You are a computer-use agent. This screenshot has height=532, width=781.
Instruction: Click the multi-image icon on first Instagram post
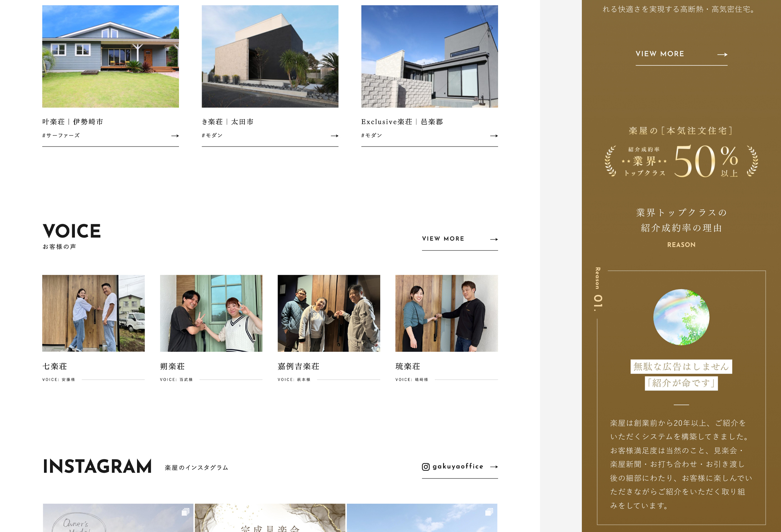click(x=185, y=512)
